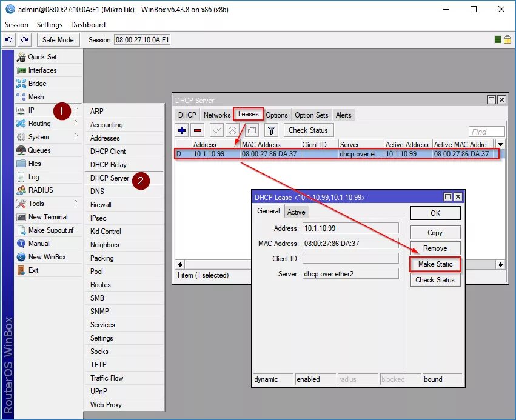Open the Dashboard menu
The image size is (516, 420).
click(88, 25)
